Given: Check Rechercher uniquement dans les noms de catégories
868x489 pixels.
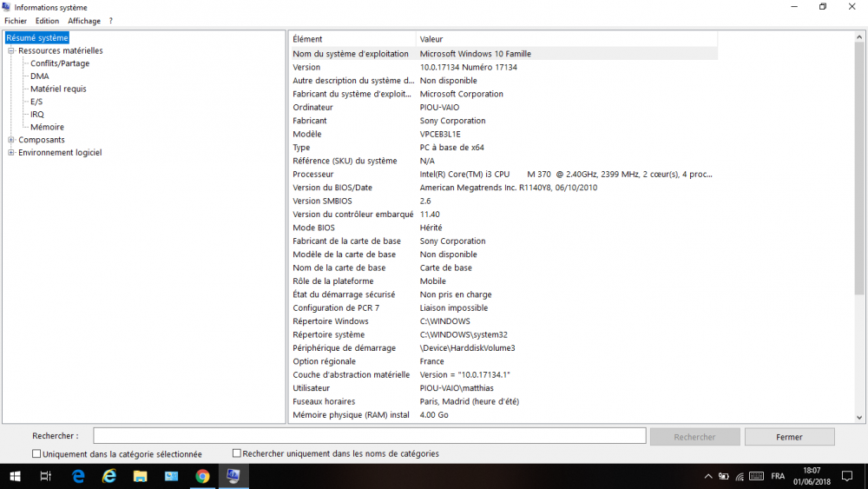Looking at the screenshot, I should (x=236, y=453).
